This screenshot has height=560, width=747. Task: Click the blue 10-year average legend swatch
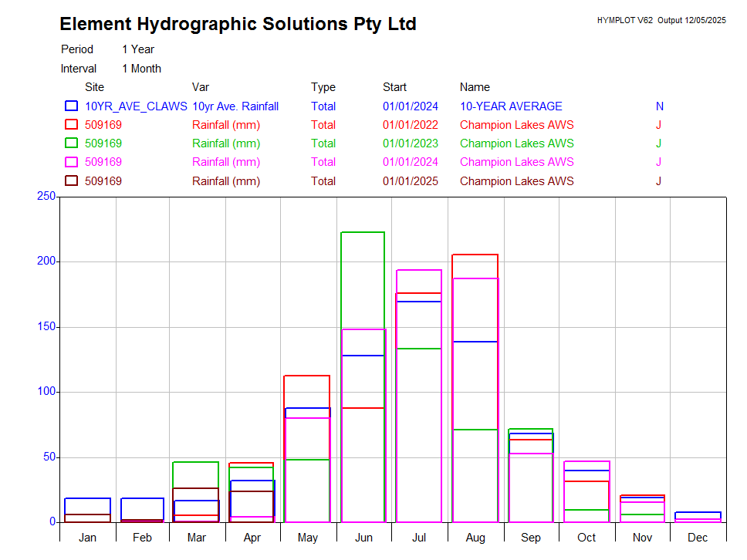click(x=71, y=106)
